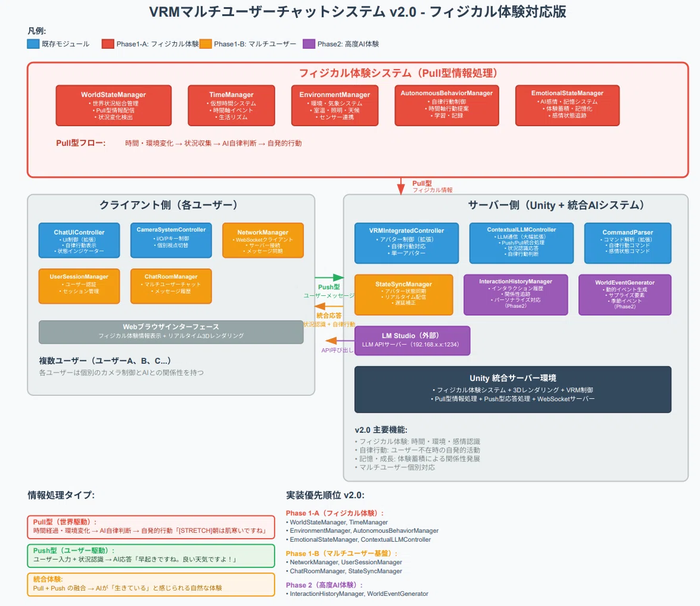Click the Phase 1-B（マルチユーザー基盤） heading
The width and height of the screenshot is (700, 606).
[x=342, y=554]
